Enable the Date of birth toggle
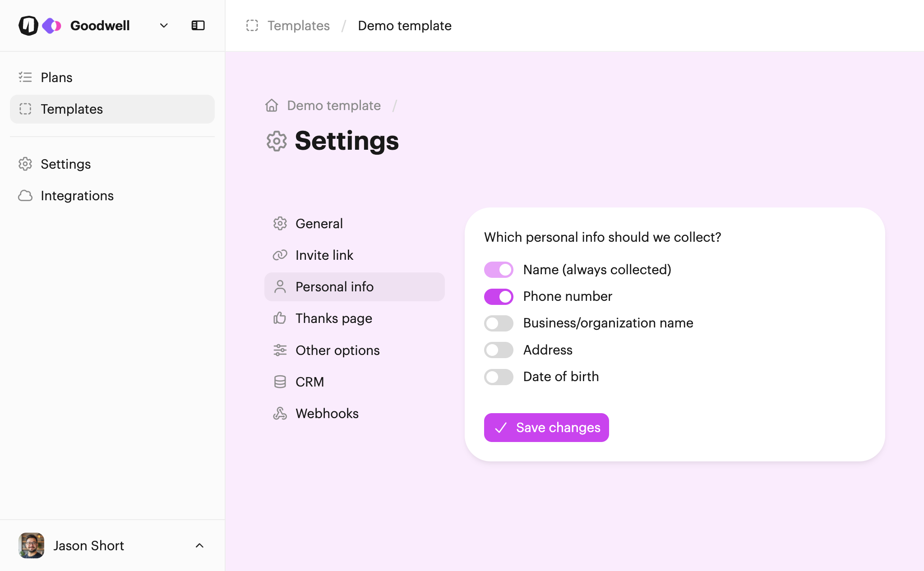Screen dimensions: 924x571 coord(499,377)
